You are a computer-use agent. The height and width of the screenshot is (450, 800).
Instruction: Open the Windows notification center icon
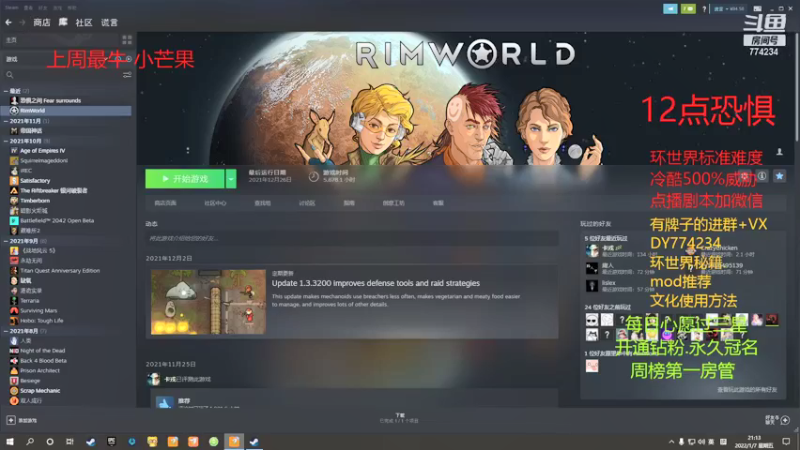pyautogui.click(x=786, y=441)
